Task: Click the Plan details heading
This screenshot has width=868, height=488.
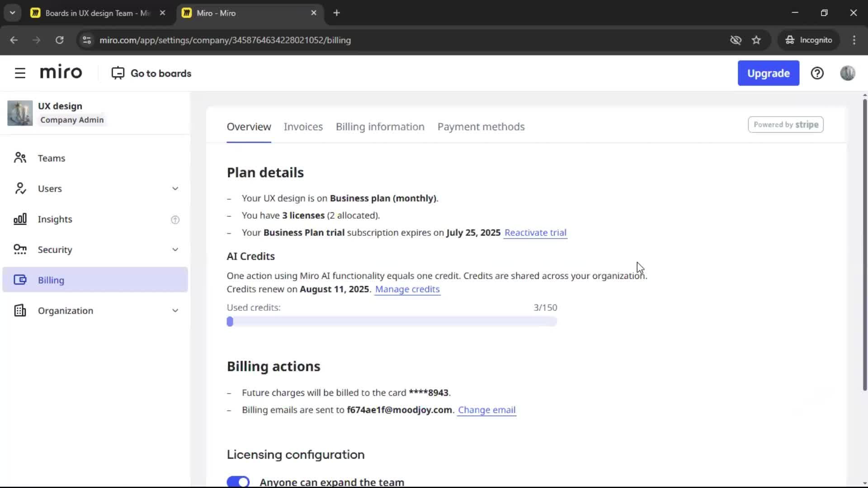Action: tap(265, 173)
